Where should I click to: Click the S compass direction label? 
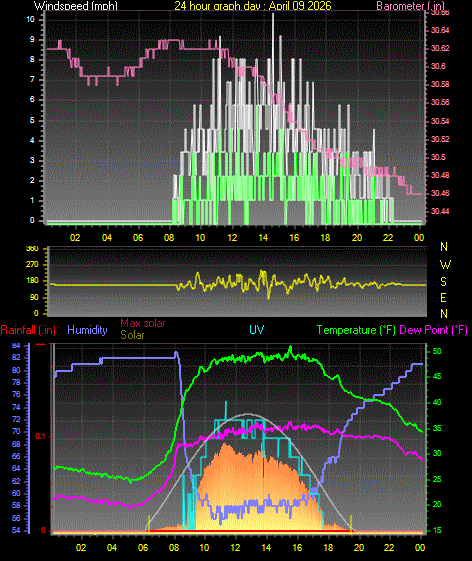click(443, 282)
